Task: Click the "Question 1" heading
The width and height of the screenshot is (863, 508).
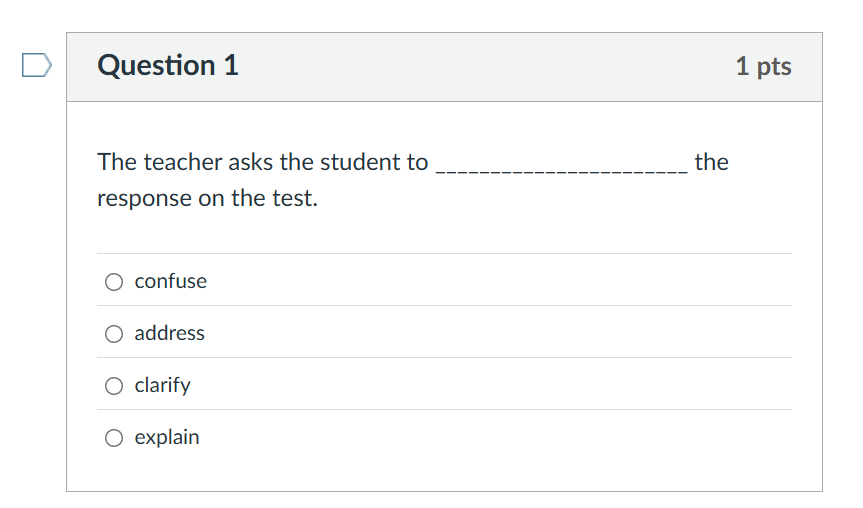Action: point(168,66)
